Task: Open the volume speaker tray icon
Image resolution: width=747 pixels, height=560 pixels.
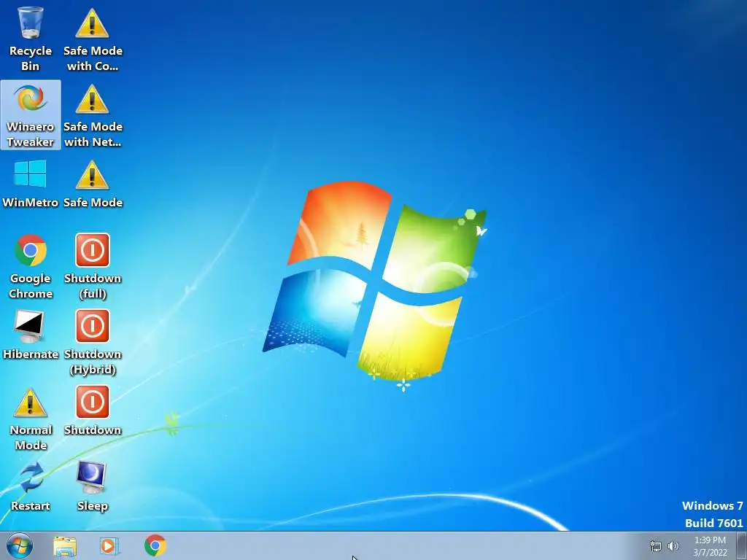Action: point(673,546)
